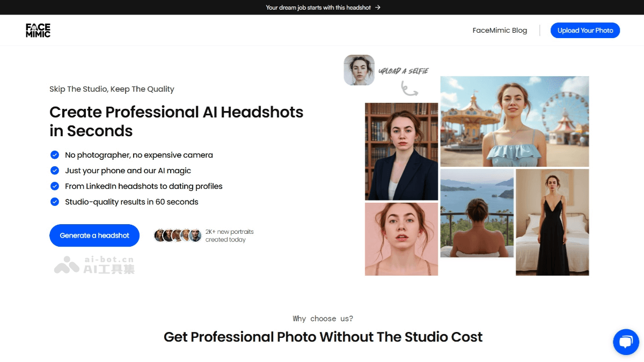
Task: Click checkmark beside "No photographer, no expensive camera"
Action: click(x=55, y=155)
